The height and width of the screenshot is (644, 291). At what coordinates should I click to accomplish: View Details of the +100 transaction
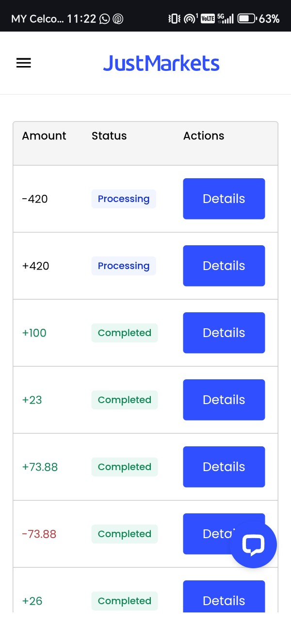coord(224,333)
